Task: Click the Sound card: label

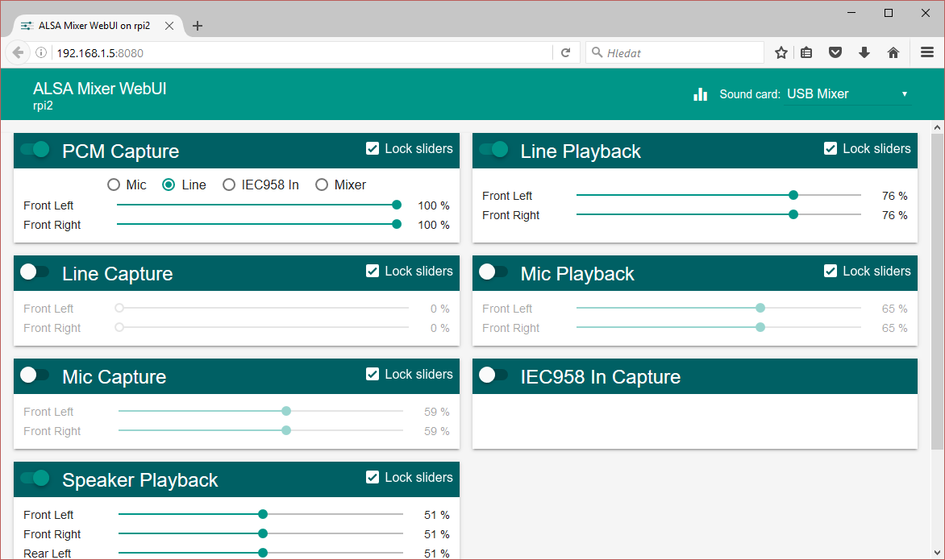Action: (750, 94)
